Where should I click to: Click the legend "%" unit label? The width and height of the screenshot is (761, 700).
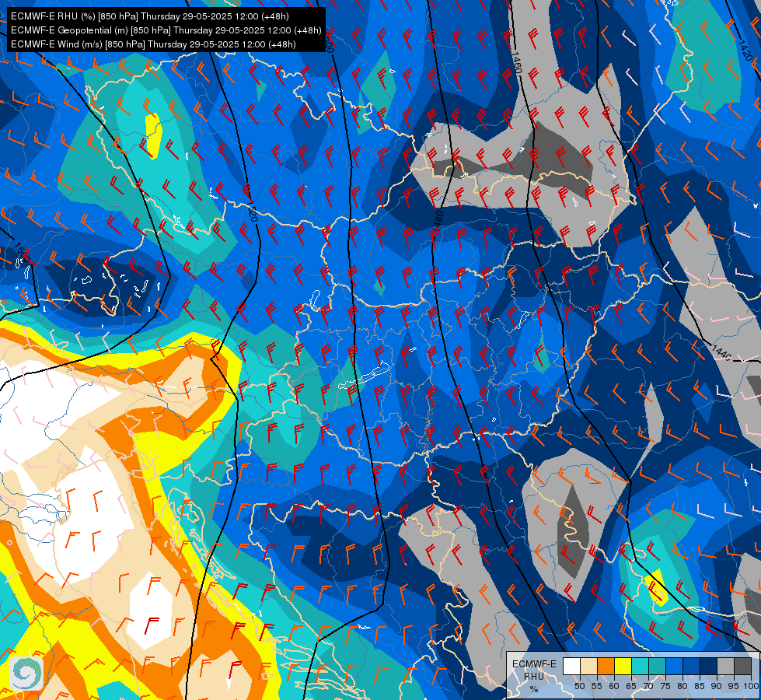534,689
